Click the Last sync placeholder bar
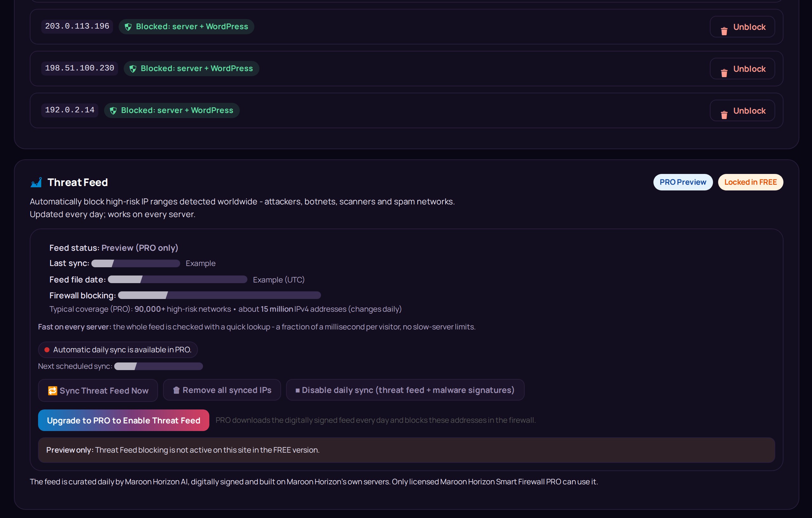 [x=135, y=263]
